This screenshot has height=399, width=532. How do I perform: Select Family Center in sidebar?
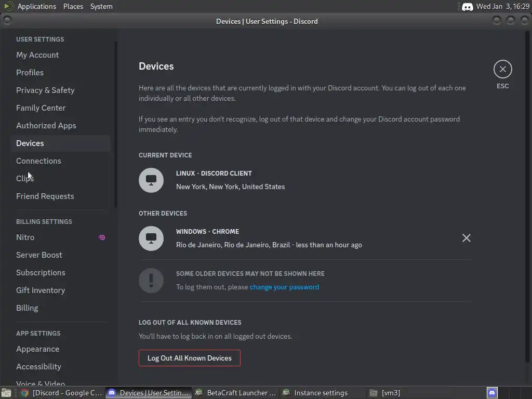click(60, 108)
